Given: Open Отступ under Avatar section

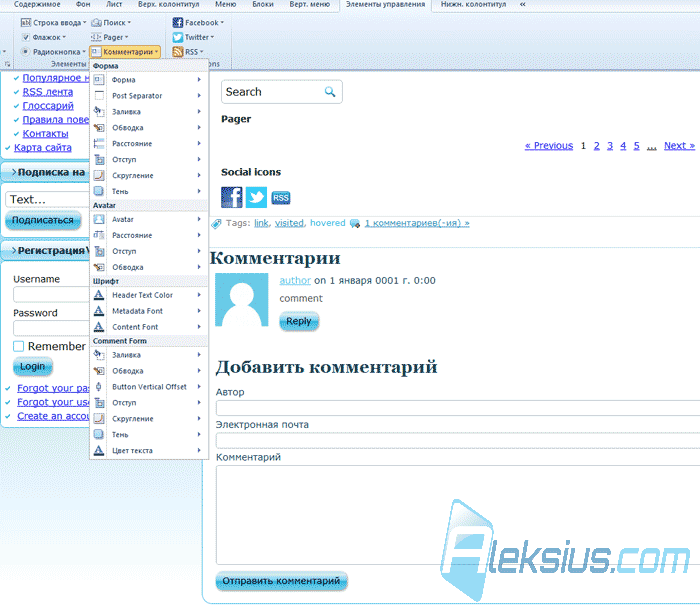Looking at the screenshot, I should (148, 251).
